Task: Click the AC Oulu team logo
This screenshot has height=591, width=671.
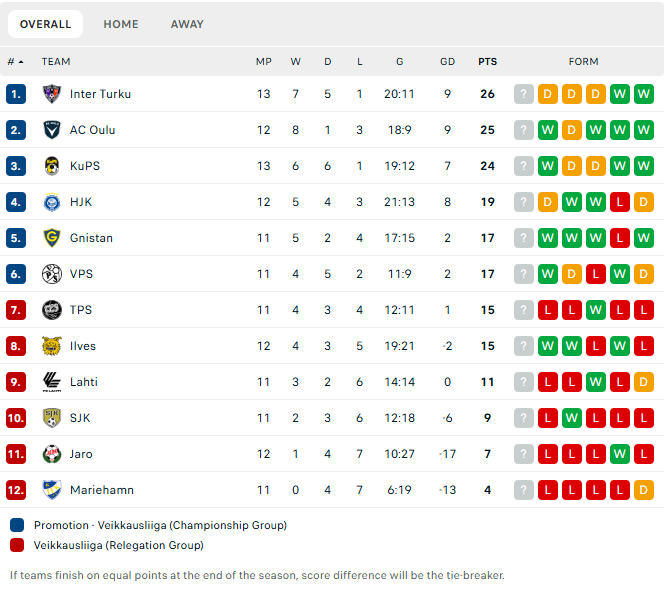Action: [52, 130]
